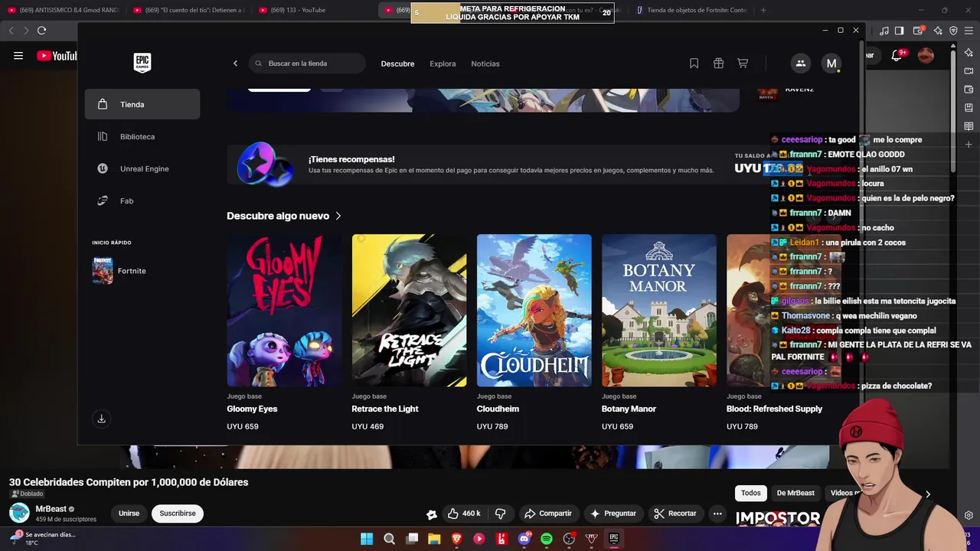Open Discord from taskbar
980x551 pixels.
click(x=524, y=539)
